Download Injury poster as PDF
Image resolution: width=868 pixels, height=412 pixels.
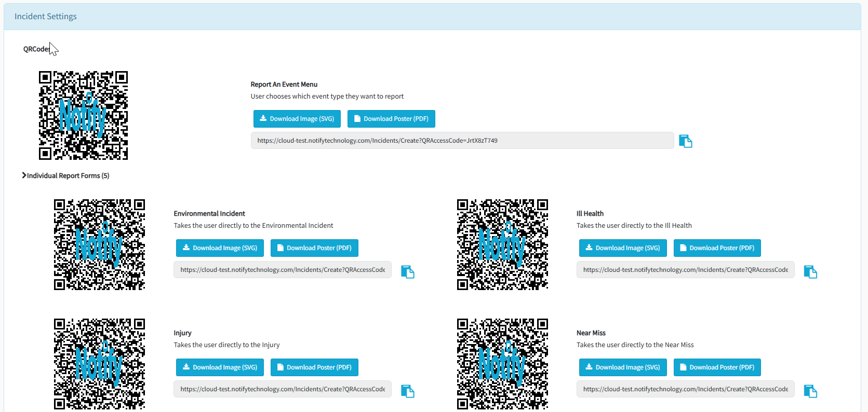314,367
